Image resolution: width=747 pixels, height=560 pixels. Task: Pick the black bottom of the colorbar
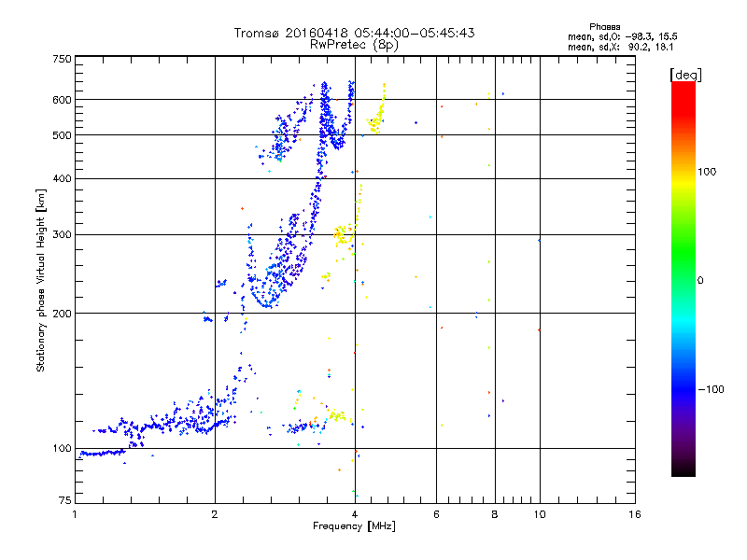pyautogui.click(x=684, y=469)
